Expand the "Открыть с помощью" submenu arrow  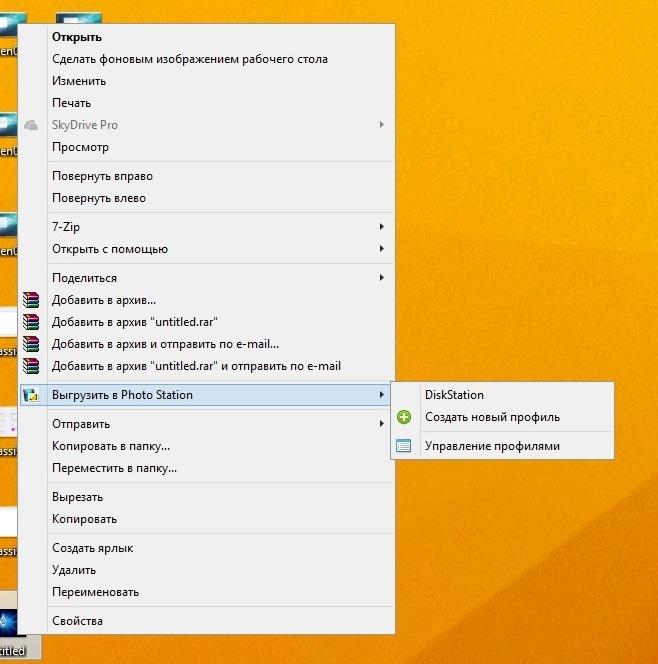coord(382,249)
